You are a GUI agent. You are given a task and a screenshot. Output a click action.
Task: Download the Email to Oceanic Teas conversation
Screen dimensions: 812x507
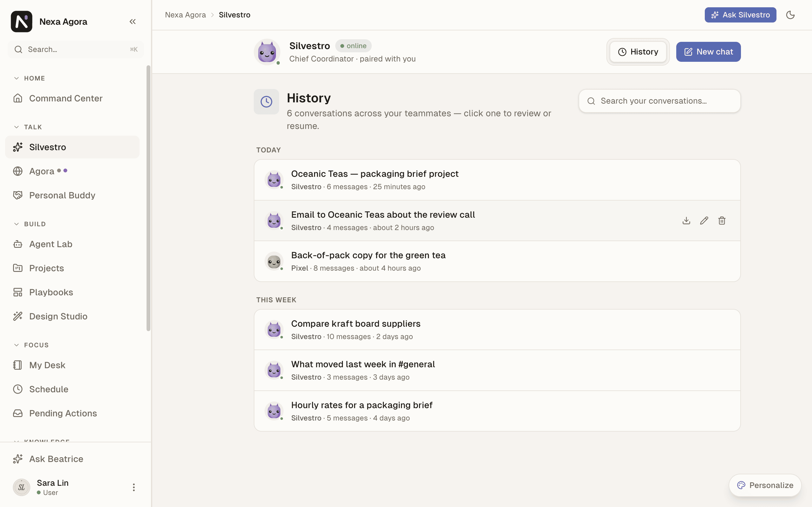(x=686, y=220)
